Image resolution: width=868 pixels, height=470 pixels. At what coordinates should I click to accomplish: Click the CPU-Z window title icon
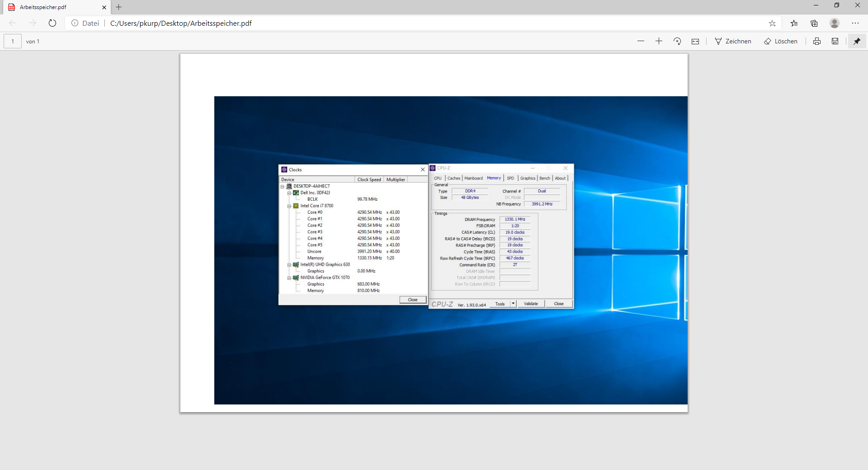433,168
